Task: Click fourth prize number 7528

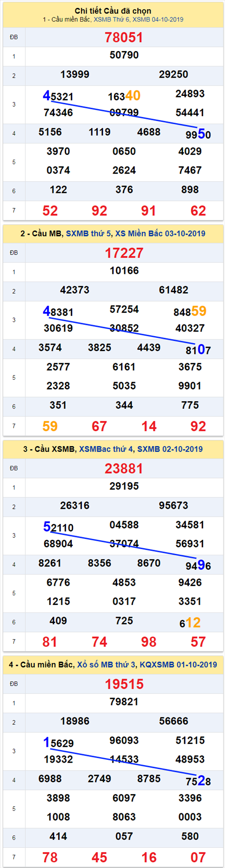Action: [x=198, y=781]
